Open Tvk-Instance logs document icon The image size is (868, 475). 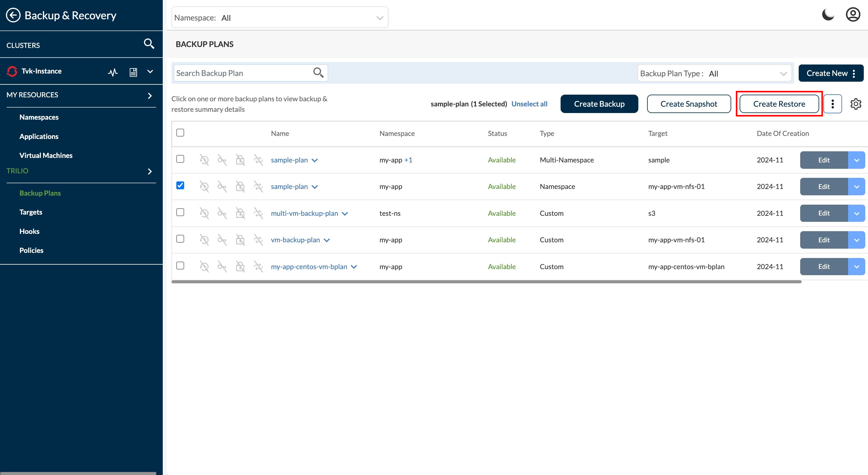click(133, 72)
